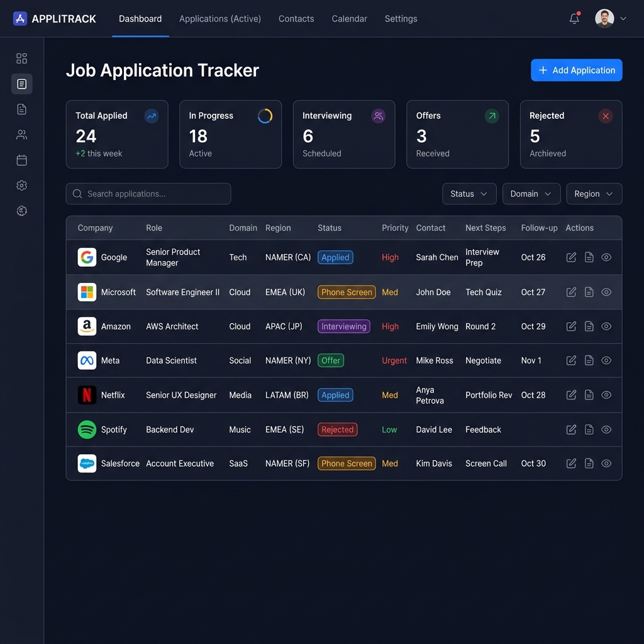
Task: Edit the Spotify application
Action: [571, 429]
